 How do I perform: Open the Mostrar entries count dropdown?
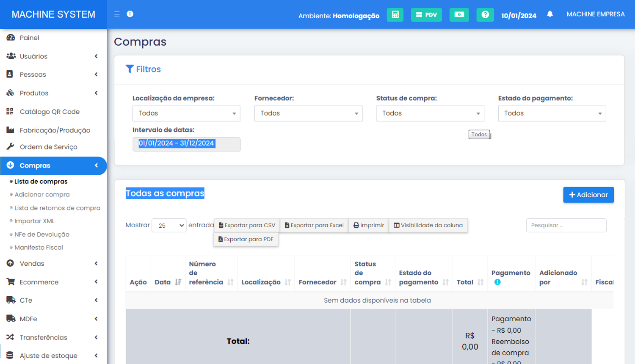pos(169,225)
